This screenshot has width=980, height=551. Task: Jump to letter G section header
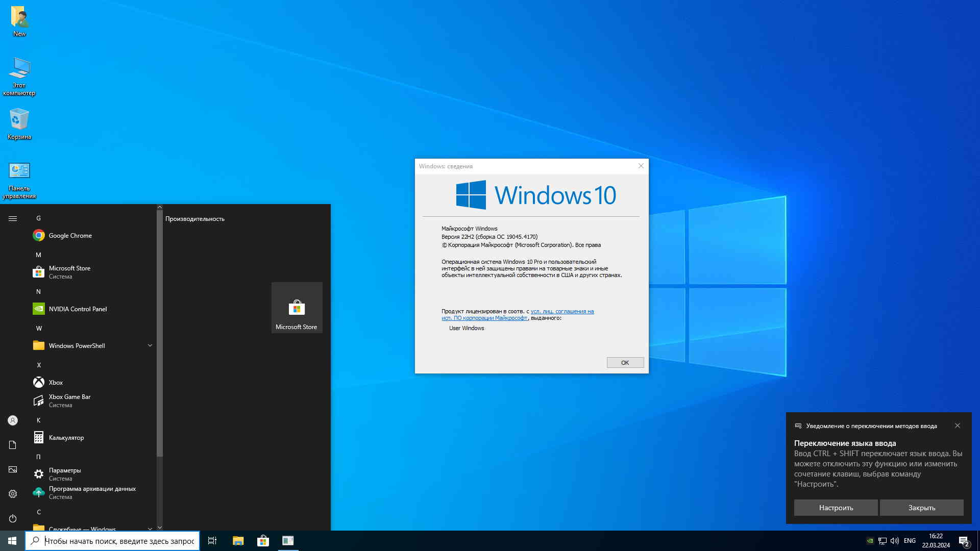coord(38,218)
